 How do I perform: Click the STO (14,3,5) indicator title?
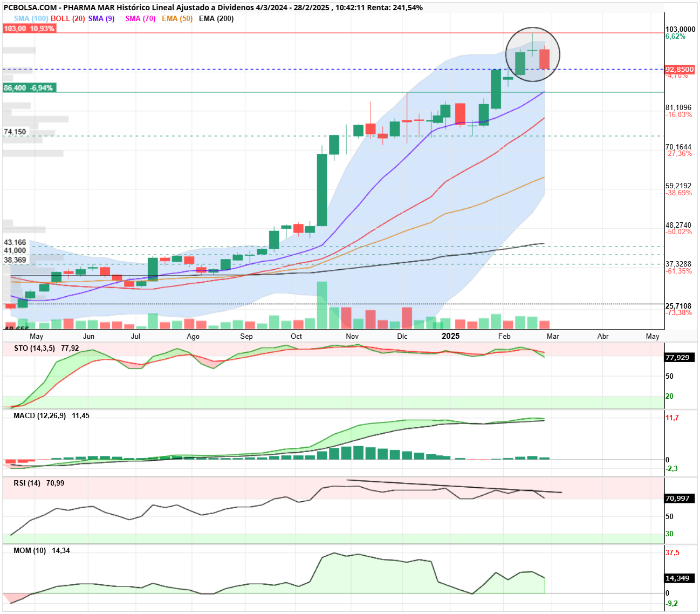34,348
